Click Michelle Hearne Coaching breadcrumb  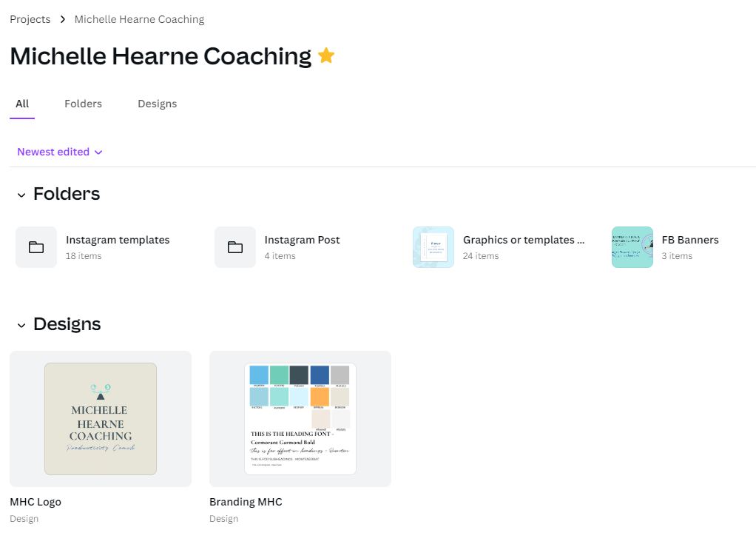(x=139, y=19)
